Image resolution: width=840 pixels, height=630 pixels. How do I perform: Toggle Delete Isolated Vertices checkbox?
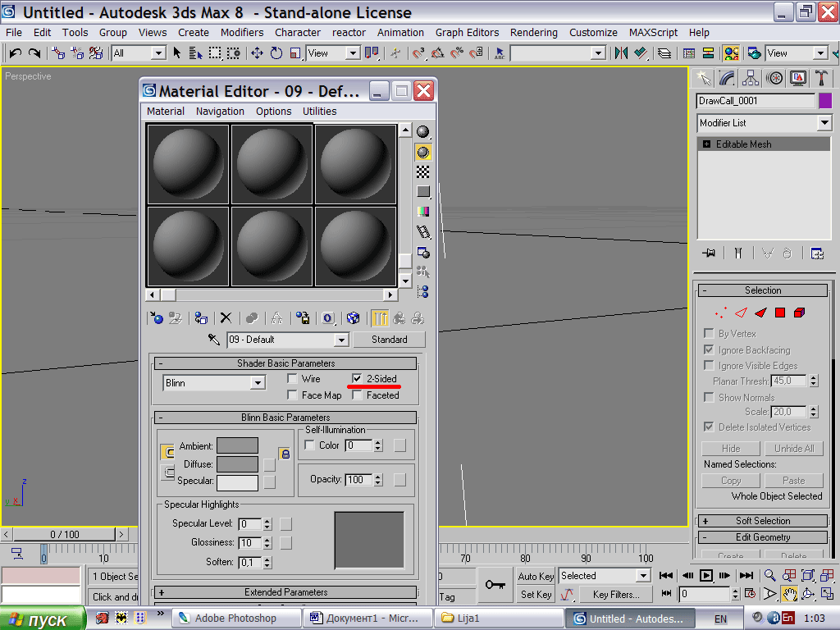tap(709, 427)
